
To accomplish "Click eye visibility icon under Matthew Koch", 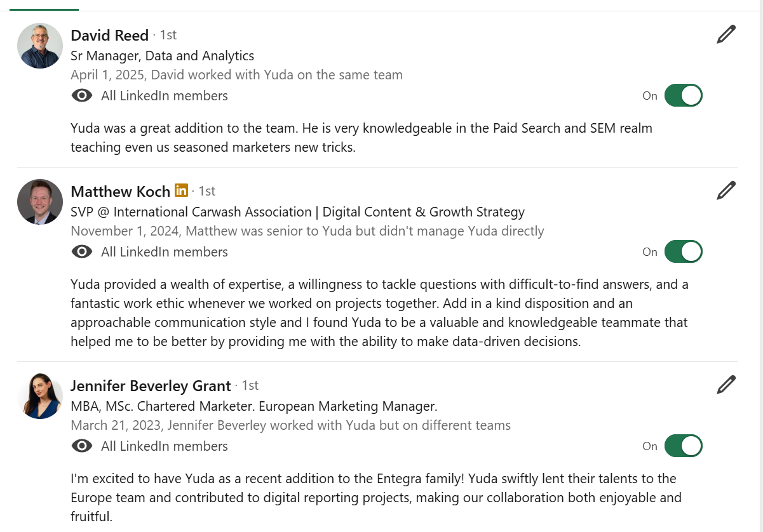I will [x=82, y=252].
